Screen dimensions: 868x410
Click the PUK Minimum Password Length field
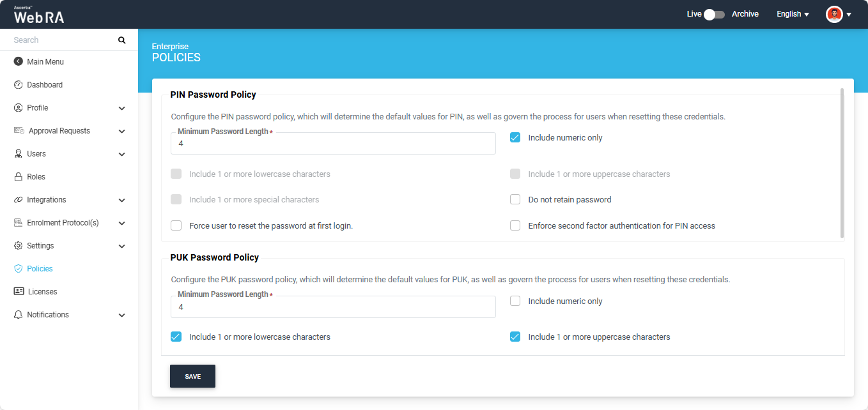(332, 307)
